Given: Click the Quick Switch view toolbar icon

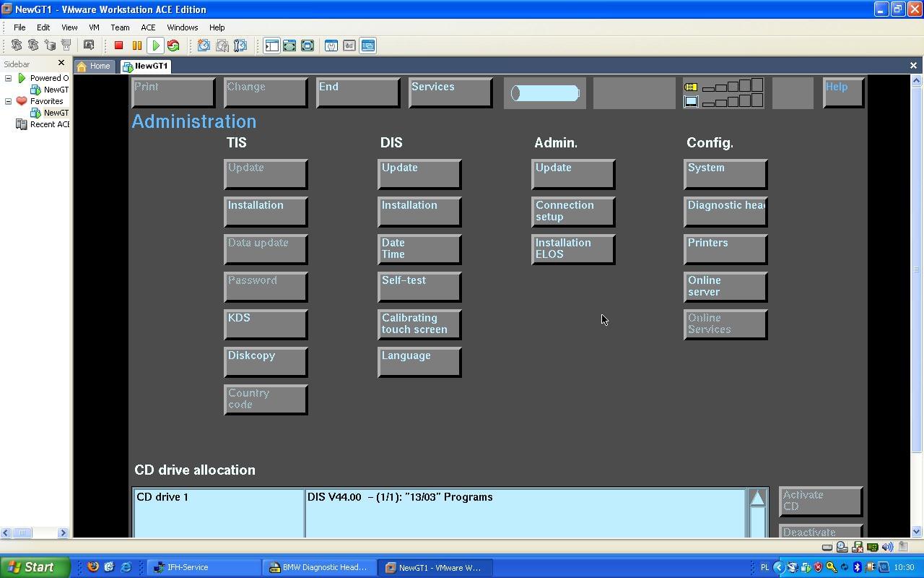Looking at the screenshot, I should (x=289, y=46).
